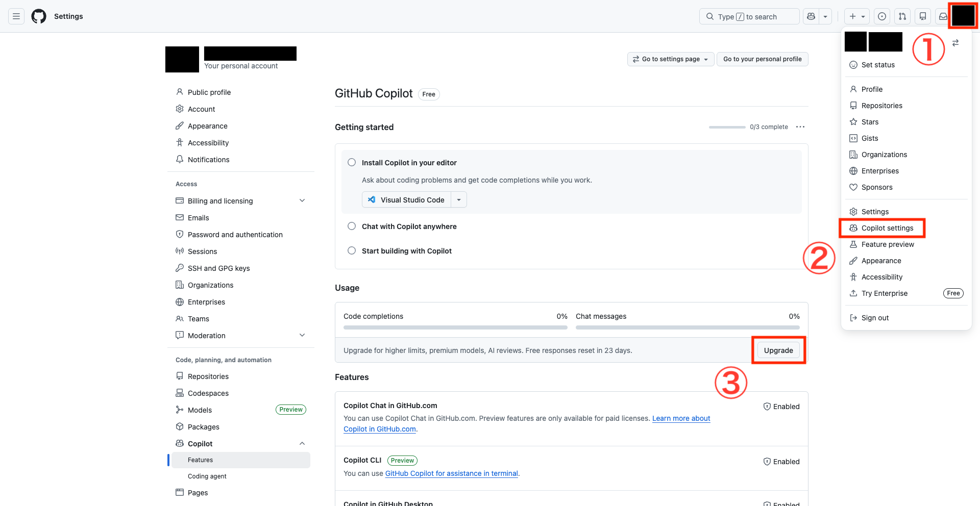Viewport: 980px width, 506px height.
Task: Select Install Copilot in your editor radio
Action: coord(352,163)
